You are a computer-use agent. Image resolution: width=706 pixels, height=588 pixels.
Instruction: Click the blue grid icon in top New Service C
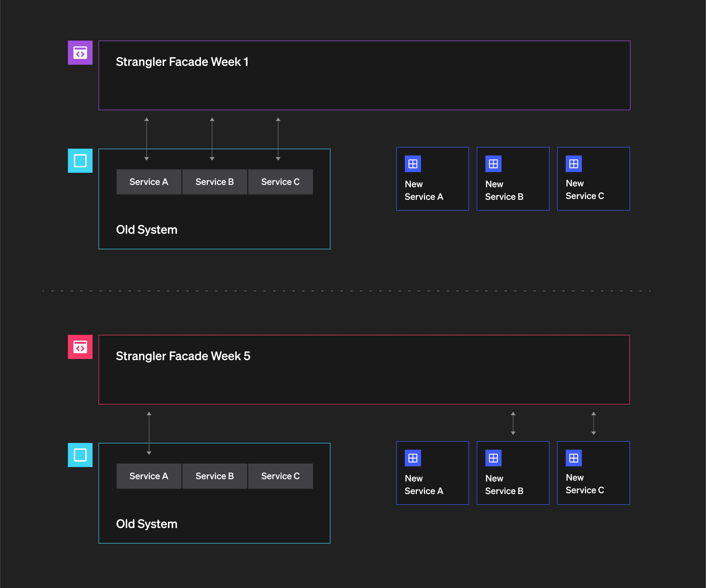click(573, 164)
